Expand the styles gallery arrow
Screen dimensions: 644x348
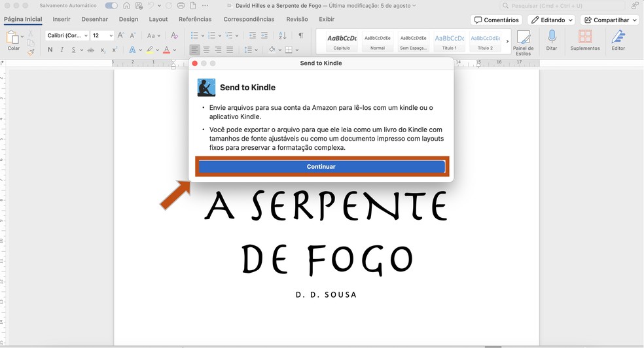click(x=508, y=42)
